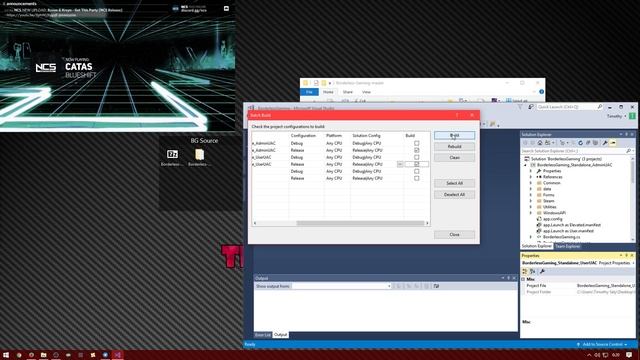This screenshot has width=640, height=360.
Task: Click the Configuration column header
Action: point(303,136)
